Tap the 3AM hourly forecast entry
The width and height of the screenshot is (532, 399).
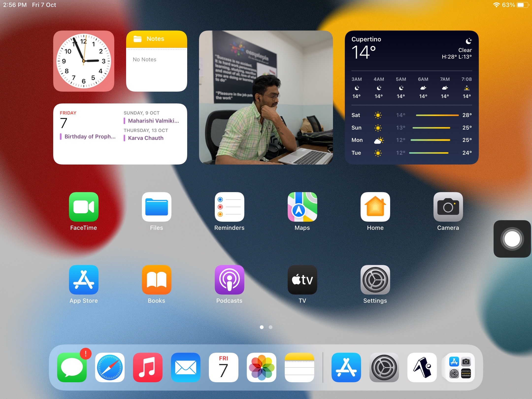357,88
